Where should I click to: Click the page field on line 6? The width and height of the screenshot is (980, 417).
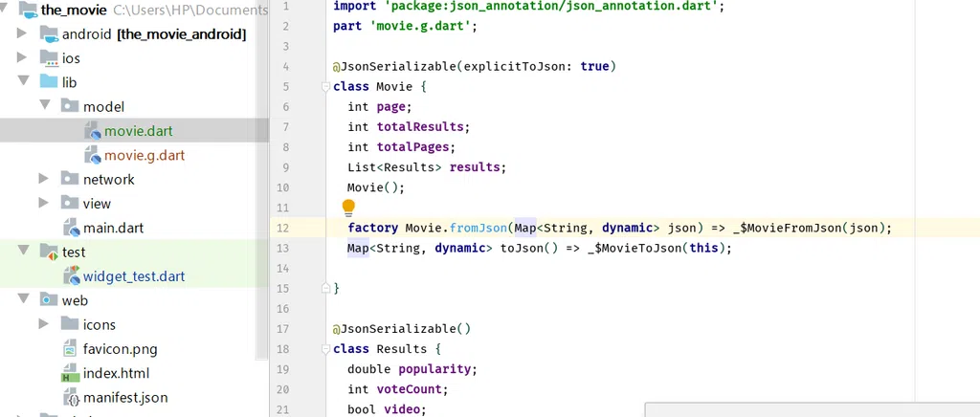click(390, 107)
